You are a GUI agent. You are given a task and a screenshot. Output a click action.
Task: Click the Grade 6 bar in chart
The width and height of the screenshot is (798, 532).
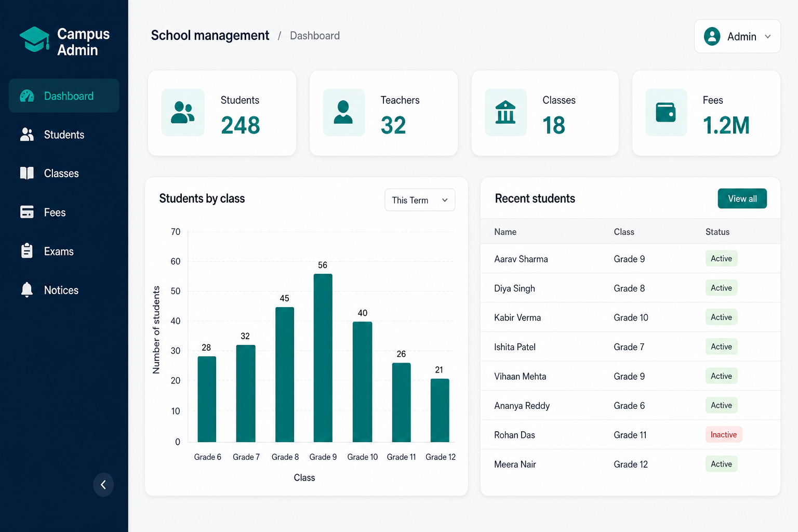click(x=207, y=399)
